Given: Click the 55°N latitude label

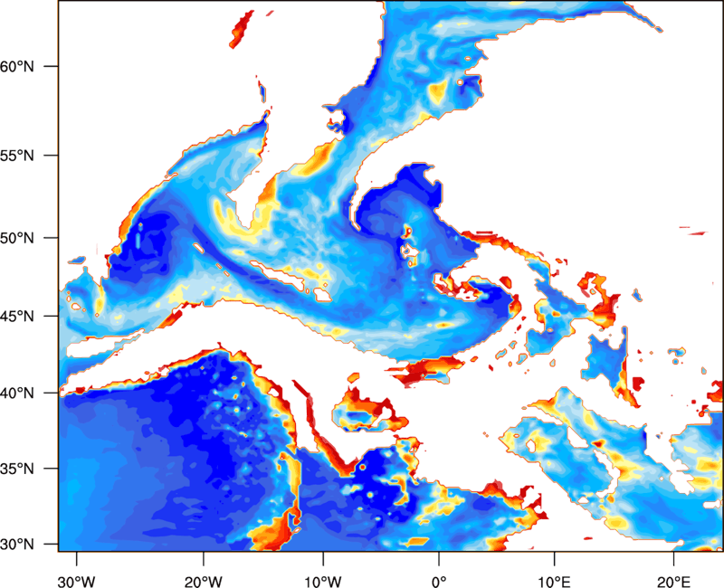Looking at the screenshot, I should coord(17,156).
